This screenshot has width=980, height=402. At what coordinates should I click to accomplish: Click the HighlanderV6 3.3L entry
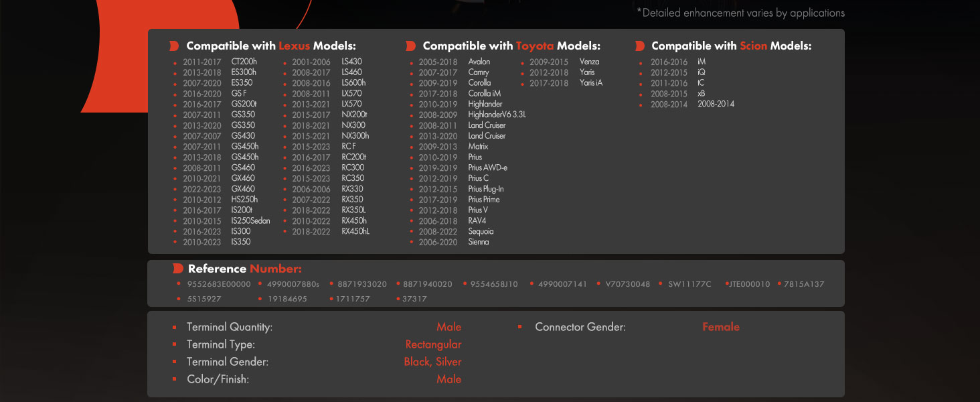pos(497,115)
